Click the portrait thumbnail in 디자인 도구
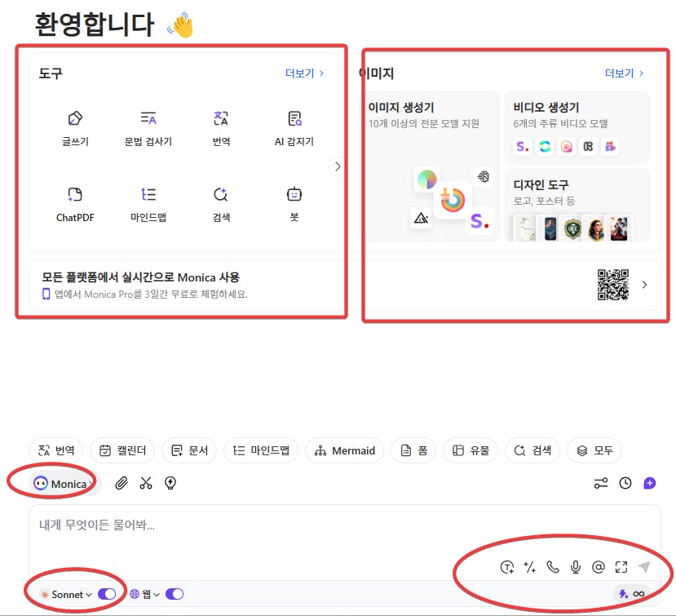The height and width of the screenshot is (616, 676). point(596,228)
